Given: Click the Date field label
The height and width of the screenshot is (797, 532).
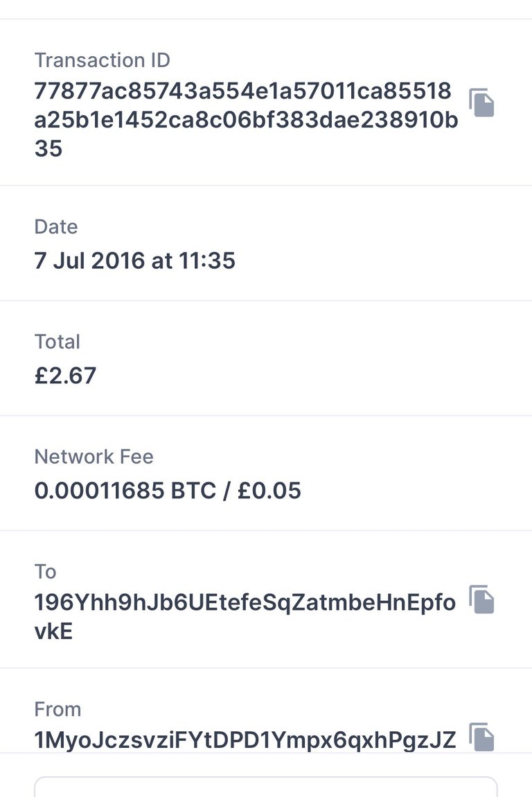Looking at the screenshot, I should click(x=56, y=227).
